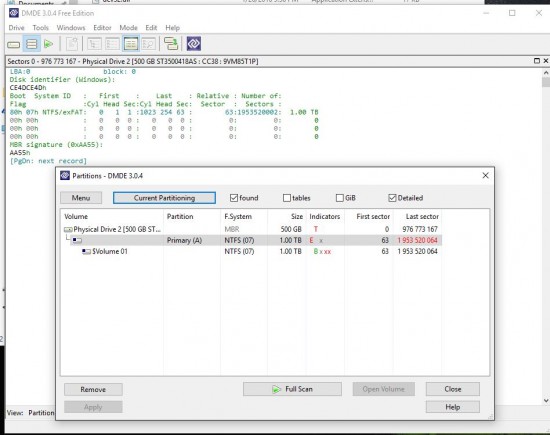This screenshot has height=435, width=550.
Task: Click the B x xx indicators cell
Action: 322,252
